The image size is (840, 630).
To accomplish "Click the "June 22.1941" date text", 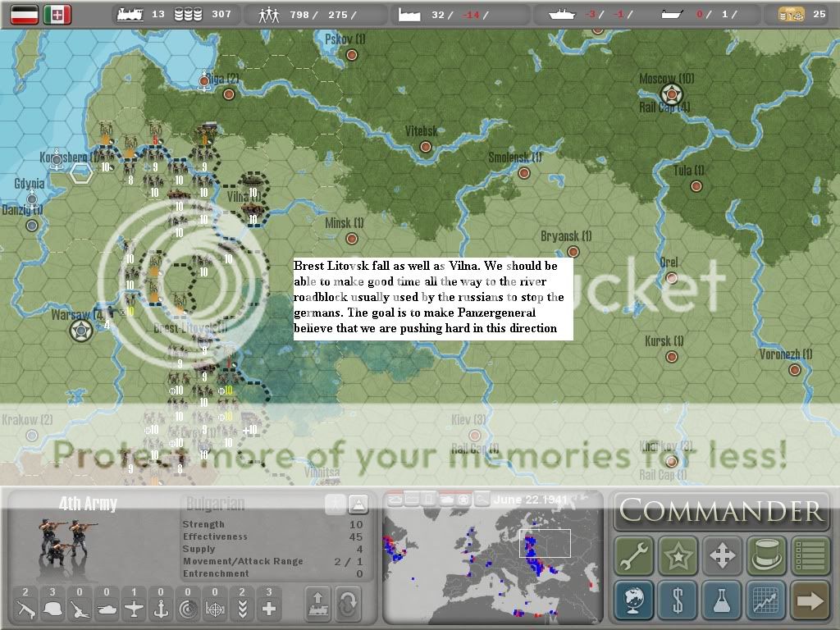I will pos(531,500).
